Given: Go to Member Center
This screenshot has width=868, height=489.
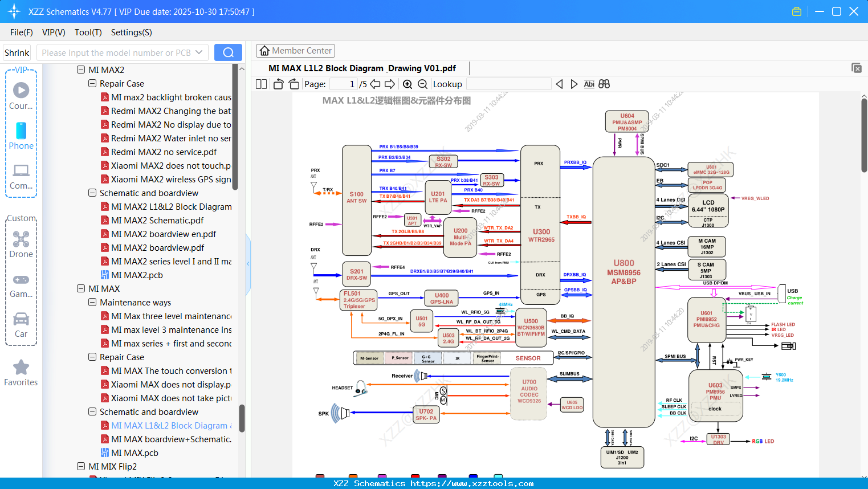Looking at the screenshot, I should click(x=295, y=50).
